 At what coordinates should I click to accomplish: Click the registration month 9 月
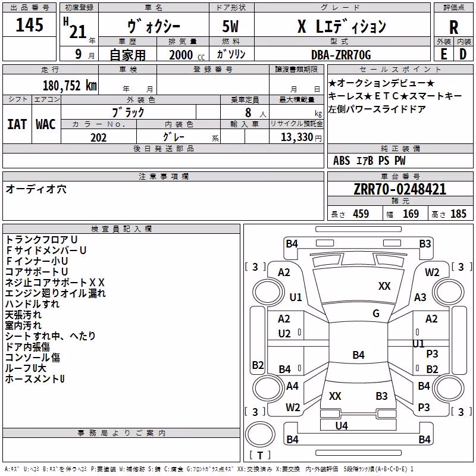84,54
